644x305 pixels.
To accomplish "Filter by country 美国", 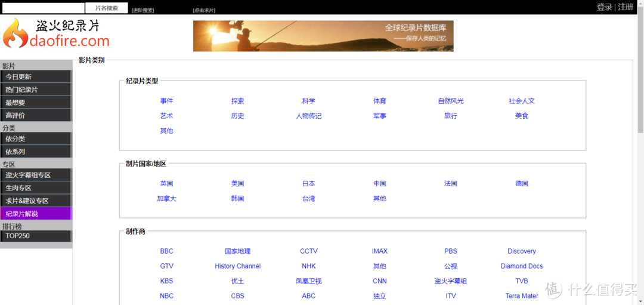I will tap(238, 184).
